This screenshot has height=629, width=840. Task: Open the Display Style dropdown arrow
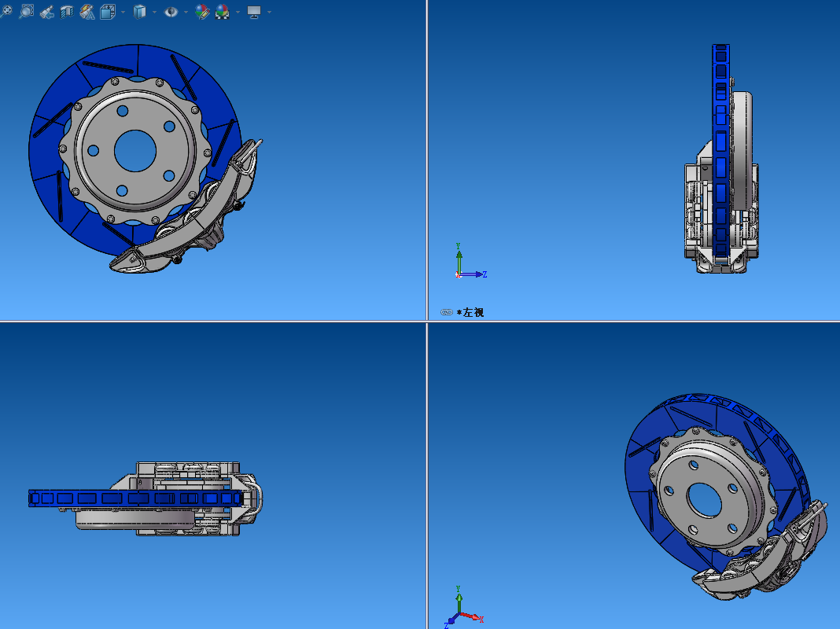pos(155,12)
